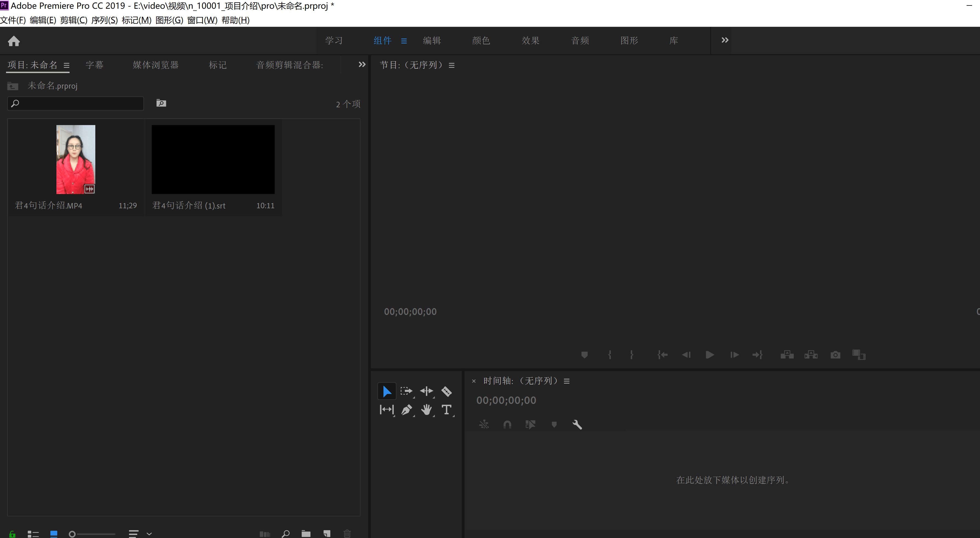980x538 pixels.
Task: Select the Track Select Forward tool
Action: coord(406,391)
